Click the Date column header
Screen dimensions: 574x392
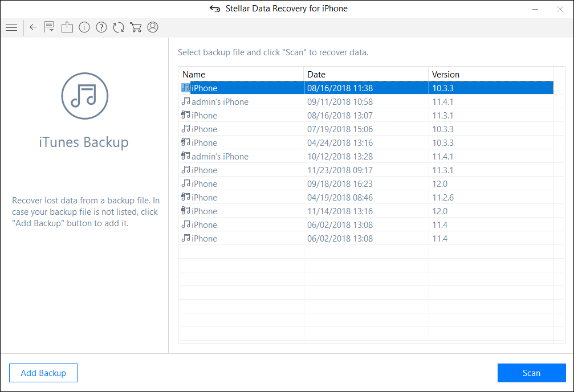pyautogui.click(x=365, y=74)
